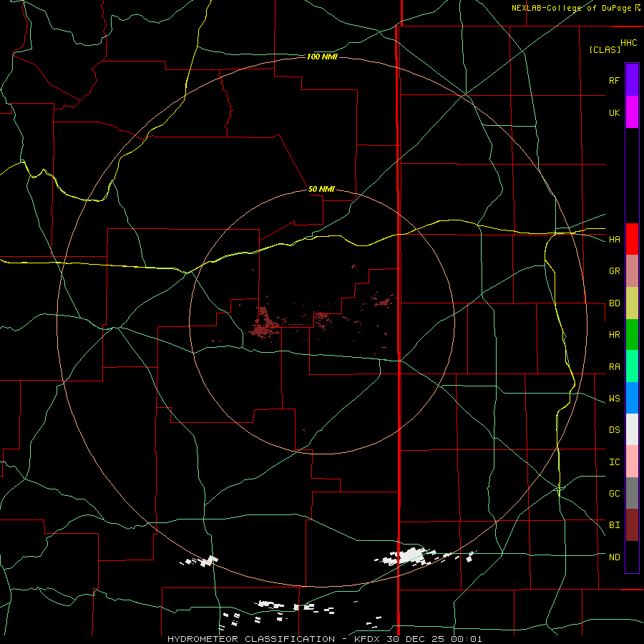Click the BI dark red legend swatch
Image resolution: width=644 pixels, height=644 pixels.
coord(632,525)
